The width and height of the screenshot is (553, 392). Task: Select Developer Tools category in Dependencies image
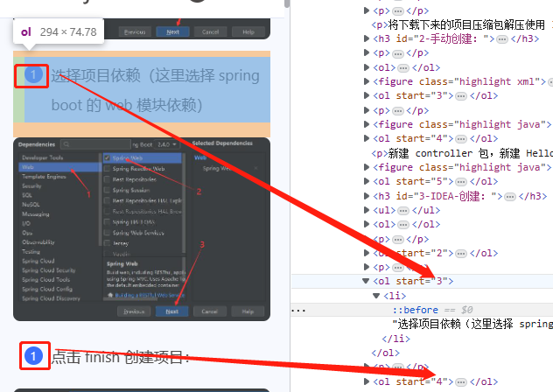(42, 157)
